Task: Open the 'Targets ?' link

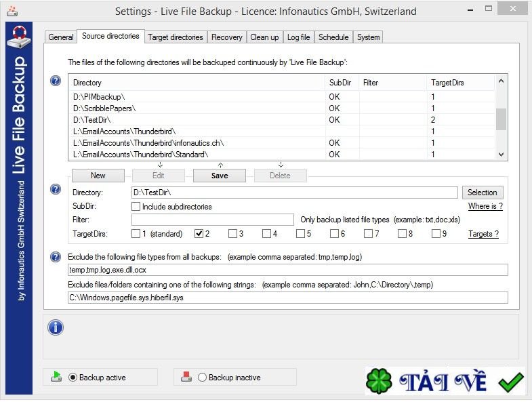Action: 483,234
